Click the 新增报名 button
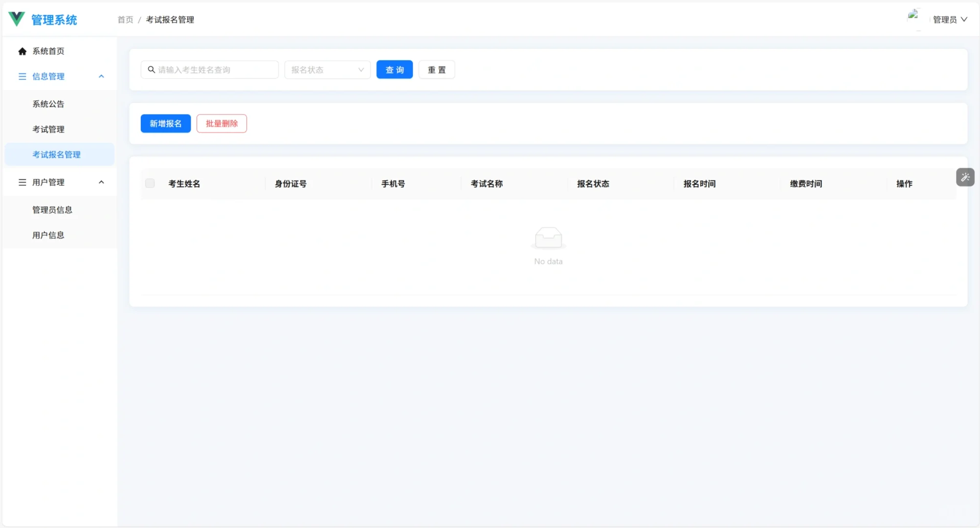Viewport: 980px width, 528px height. [165, 124]
